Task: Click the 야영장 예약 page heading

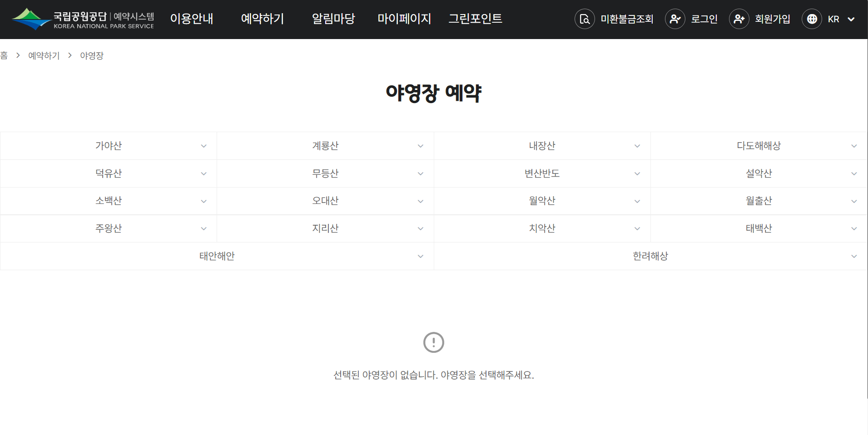Action: (x=434, y=93)
